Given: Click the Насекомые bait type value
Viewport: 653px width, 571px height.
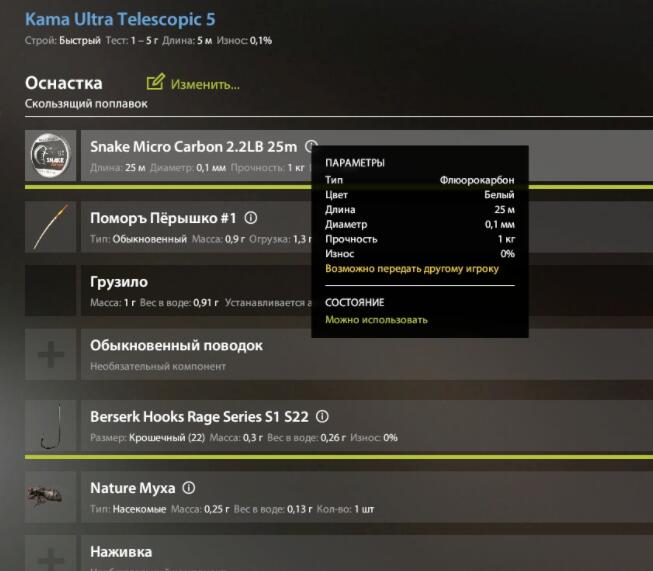Looking at the screenshot, I should pyautogui.click(x=140, y=509).
